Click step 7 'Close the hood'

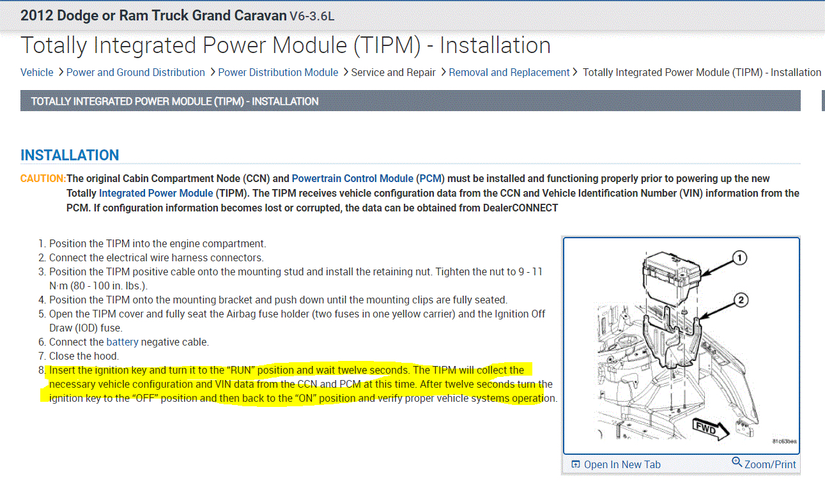[x=84, y=356]
